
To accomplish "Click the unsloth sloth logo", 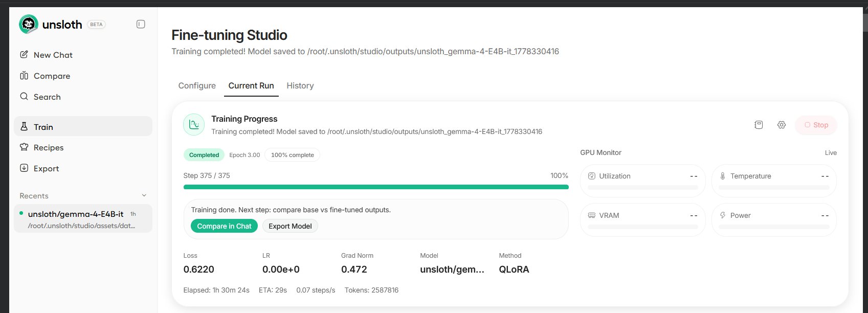I will click(29, 24).
